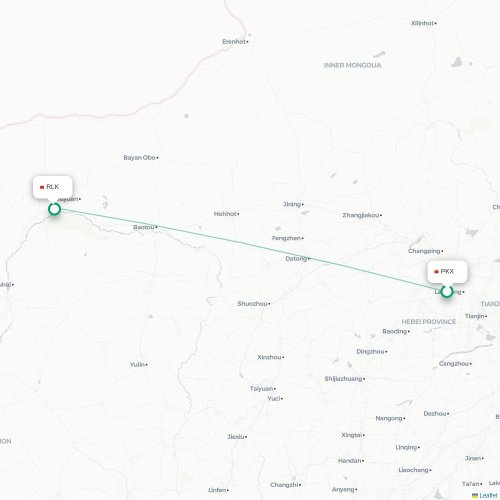The image size is (500, 500).
Task: Click the flag icon in RLK label
Action: click(x=42, y=187)
